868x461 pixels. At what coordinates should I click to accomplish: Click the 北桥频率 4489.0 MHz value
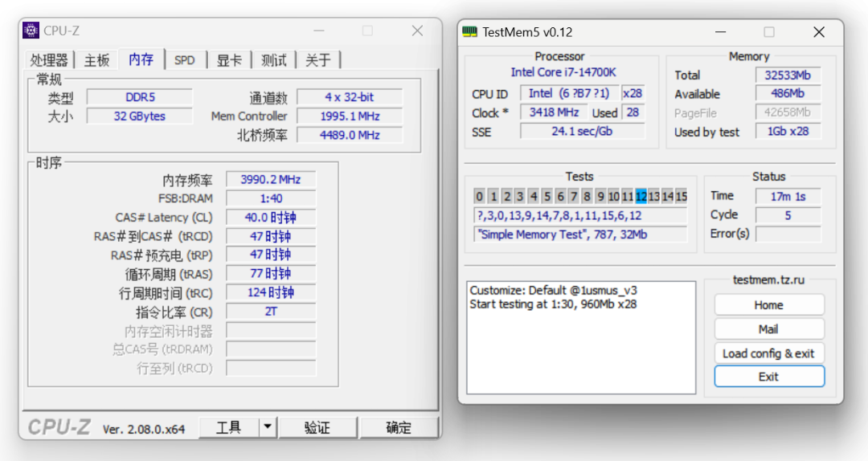[350, 135]
